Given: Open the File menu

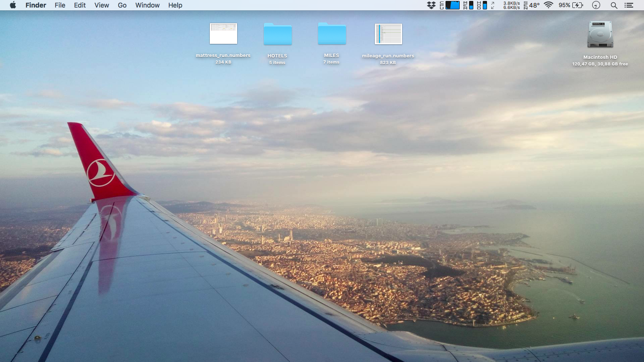Looking at the screenshot, I should (x=60, y=5).
